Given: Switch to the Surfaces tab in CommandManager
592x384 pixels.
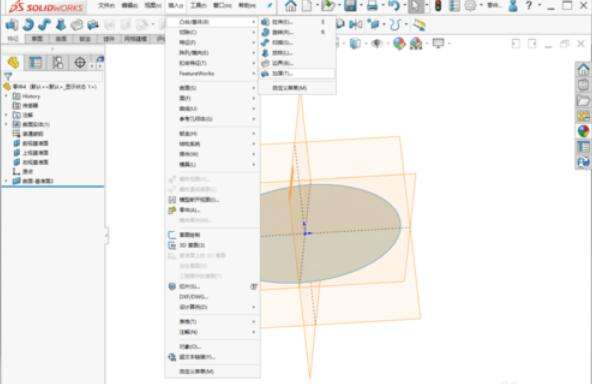Looking at the screenshot, I should [61, 39].
